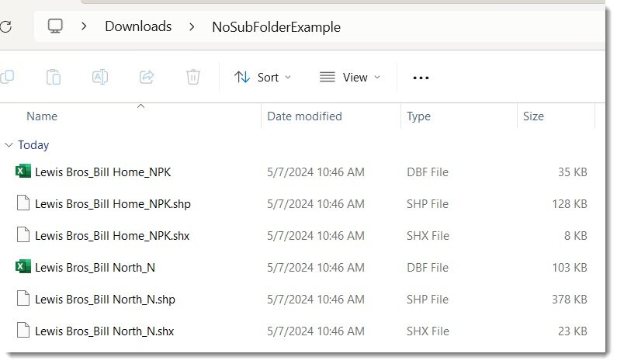Screen dimensions: 617x364
Task: Click Excel icon of Lewis Bros_Bill Home_NPK
Action: click(x=23, y=172)
